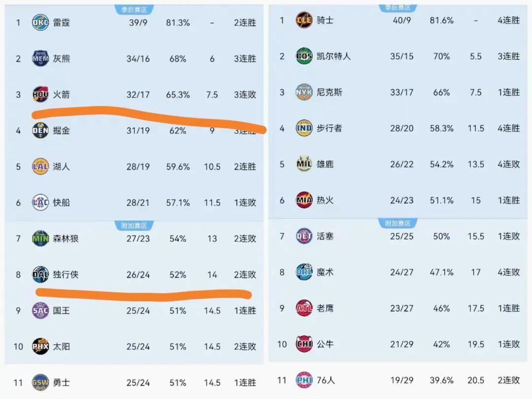Viewport: 532px width, 399px height.
Task: Click the Lakers LAL team logo
Action: [x=40, y=166]
